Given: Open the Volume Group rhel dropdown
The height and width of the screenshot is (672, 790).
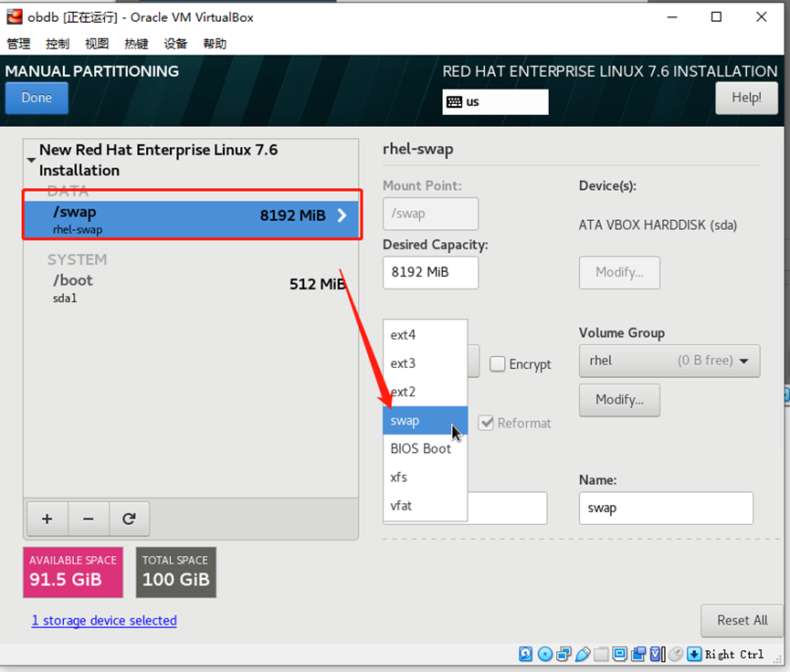Looking at the screenshot, I should tap(669, 361).
